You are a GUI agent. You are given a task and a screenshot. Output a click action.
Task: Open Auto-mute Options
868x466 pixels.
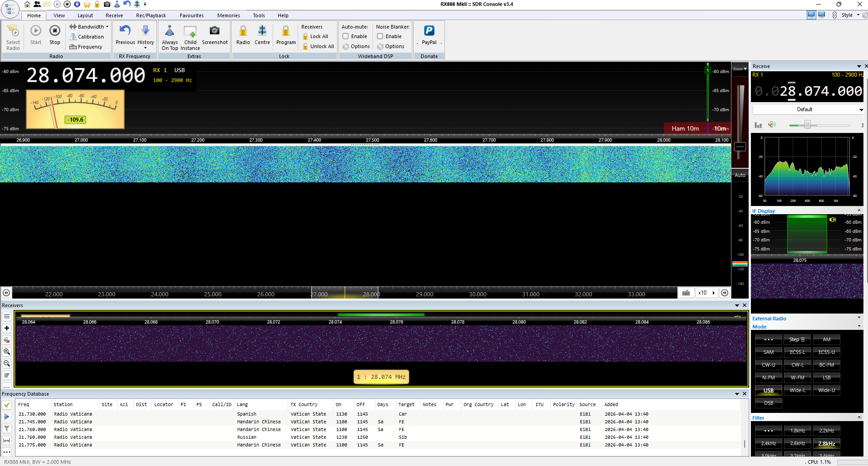pos(356,46)
